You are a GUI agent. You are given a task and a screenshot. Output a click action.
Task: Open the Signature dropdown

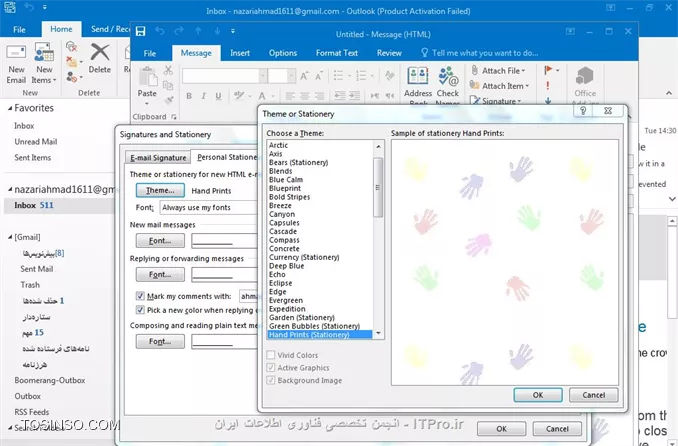[x=496, y=101]
